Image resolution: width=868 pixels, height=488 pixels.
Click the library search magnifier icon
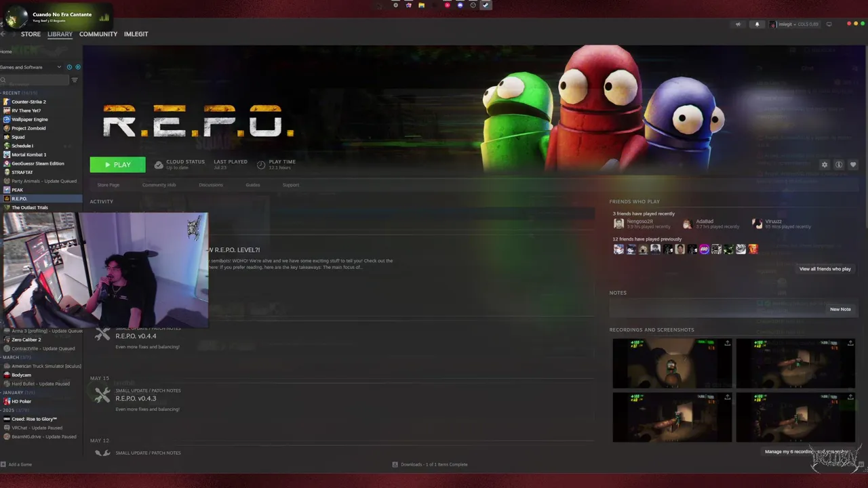point(3,80)
